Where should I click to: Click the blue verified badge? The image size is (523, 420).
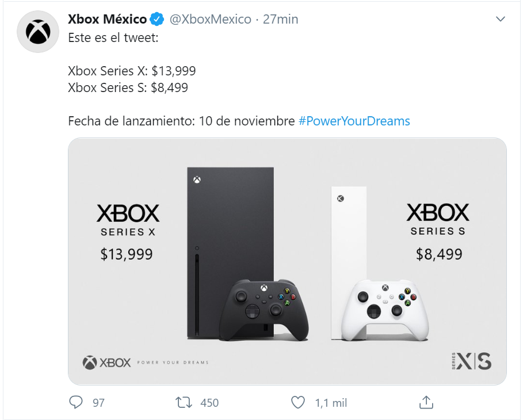157,20
